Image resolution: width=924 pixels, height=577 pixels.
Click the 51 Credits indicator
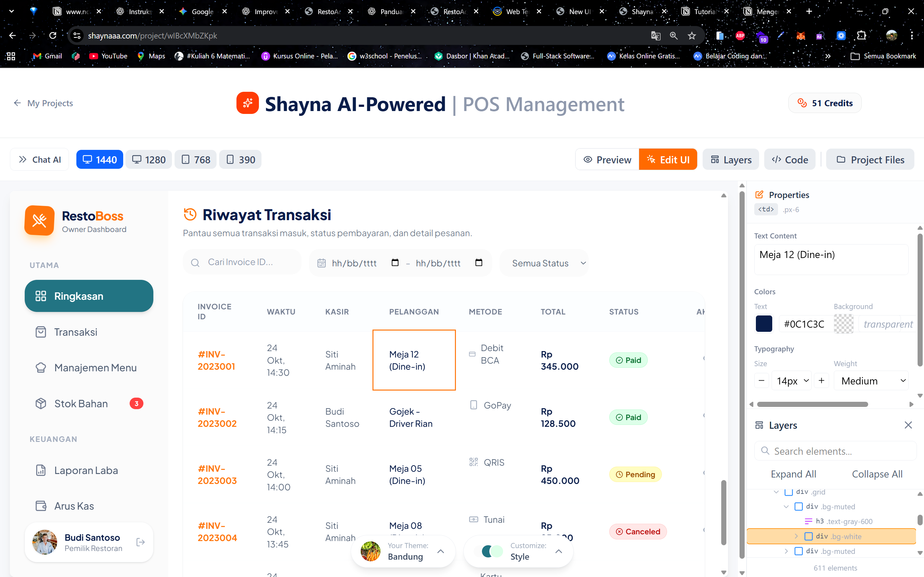pyautogui.click(x=825, y=103)
